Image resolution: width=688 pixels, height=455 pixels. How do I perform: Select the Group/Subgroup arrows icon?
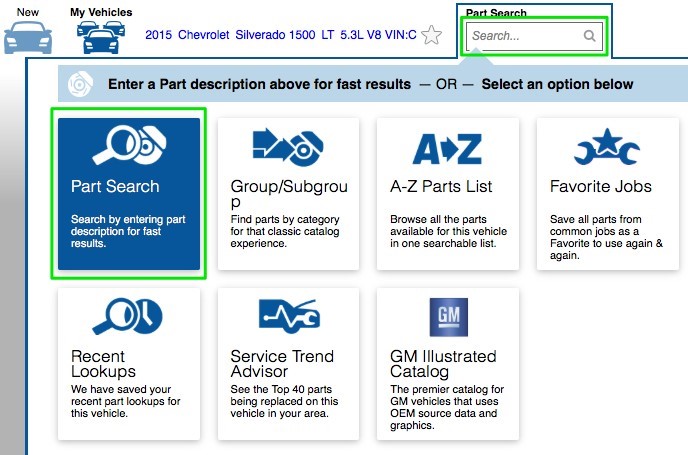coord(289,147)
